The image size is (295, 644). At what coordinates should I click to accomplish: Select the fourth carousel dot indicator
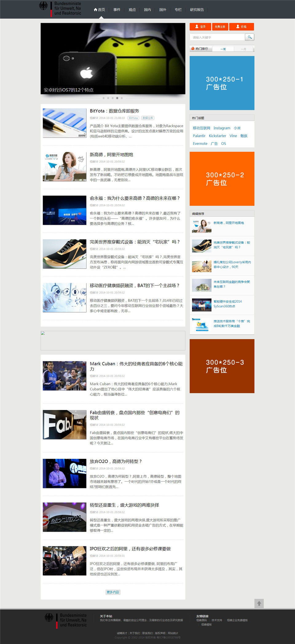tap(117, 98)
